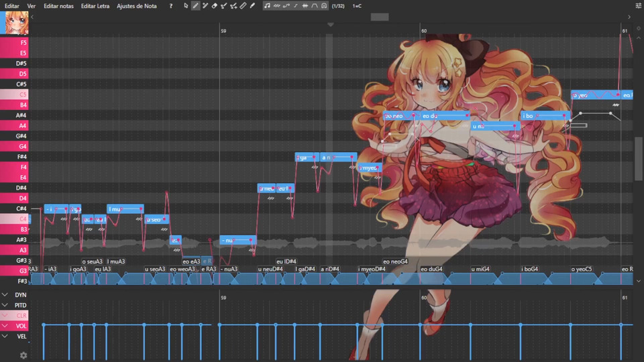Select the pencil-plus tool
Image resolution: width=644 pixels, height=362 pixels.
pos(205,6)
